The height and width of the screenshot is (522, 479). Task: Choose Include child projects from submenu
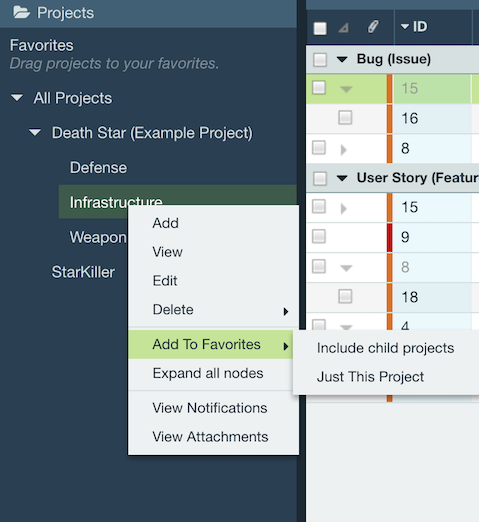[385, 348]
